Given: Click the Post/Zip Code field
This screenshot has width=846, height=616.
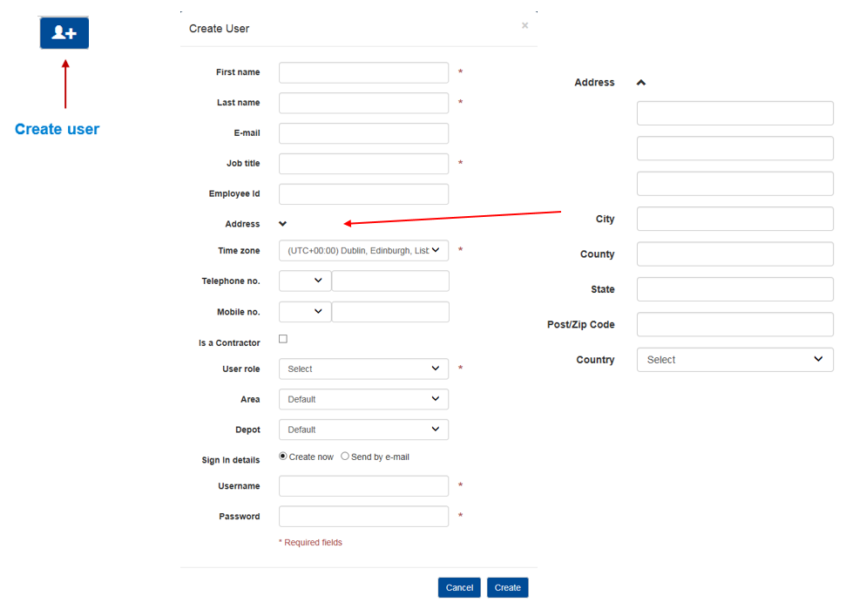Looking at the screenshot, I should (734, 324).
